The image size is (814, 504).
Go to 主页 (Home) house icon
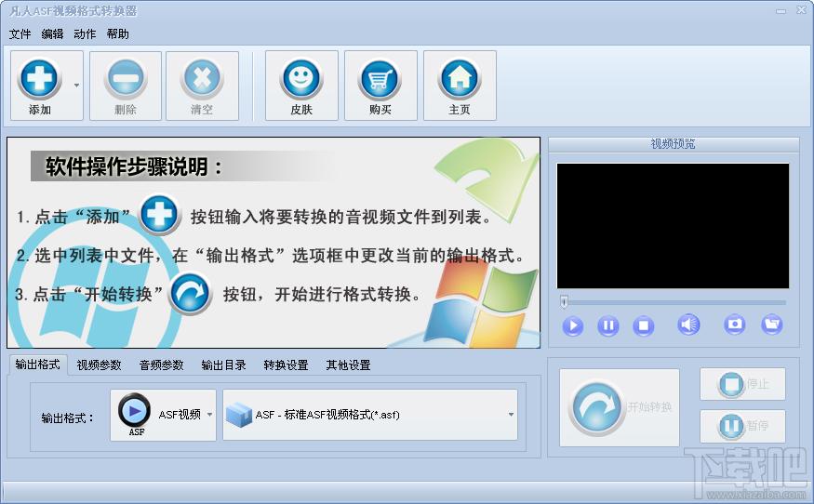tap(460, 79)
